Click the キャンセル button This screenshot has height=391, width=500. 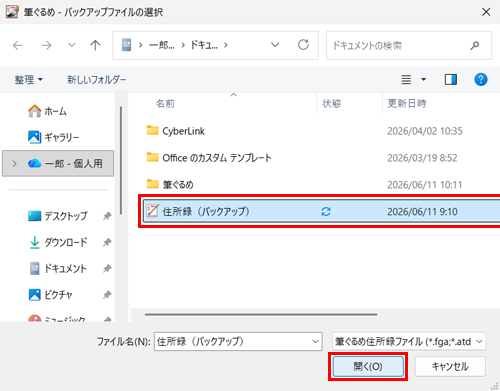coord(450,366)
